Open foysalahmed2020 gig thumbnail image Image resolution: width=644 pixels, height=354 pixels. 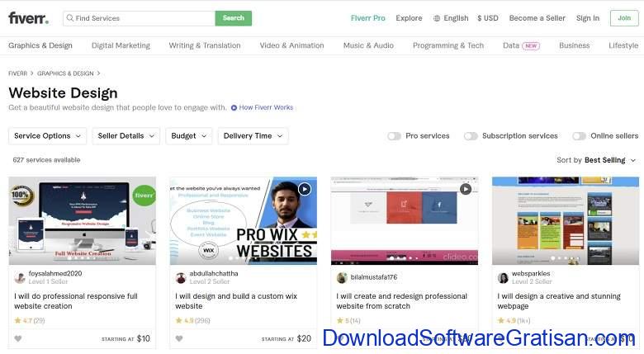tap(82, 221)
